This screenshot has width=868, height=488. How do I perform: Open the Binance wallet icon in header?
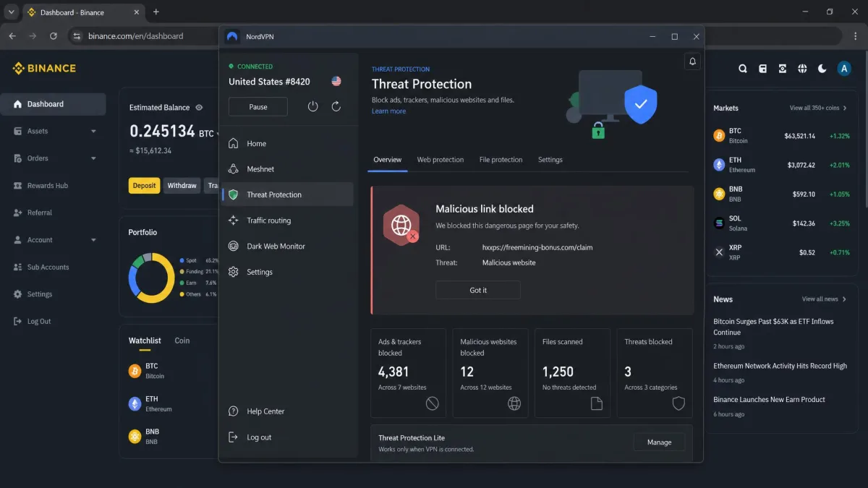pos(762,69)
